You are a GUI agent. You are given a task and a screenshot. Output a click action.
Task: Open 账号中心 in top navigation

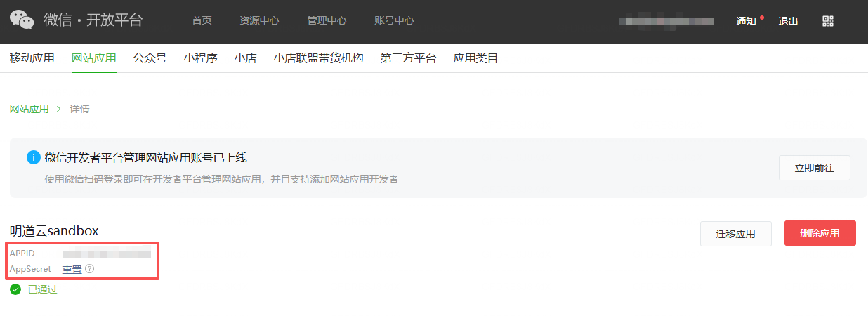click(394, 21)
